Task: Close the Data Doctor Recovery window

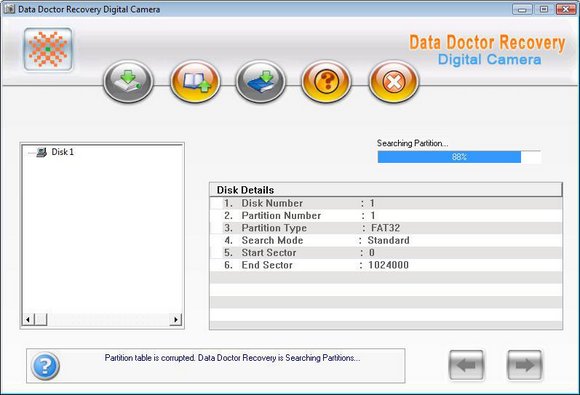Action: (566, 9)
